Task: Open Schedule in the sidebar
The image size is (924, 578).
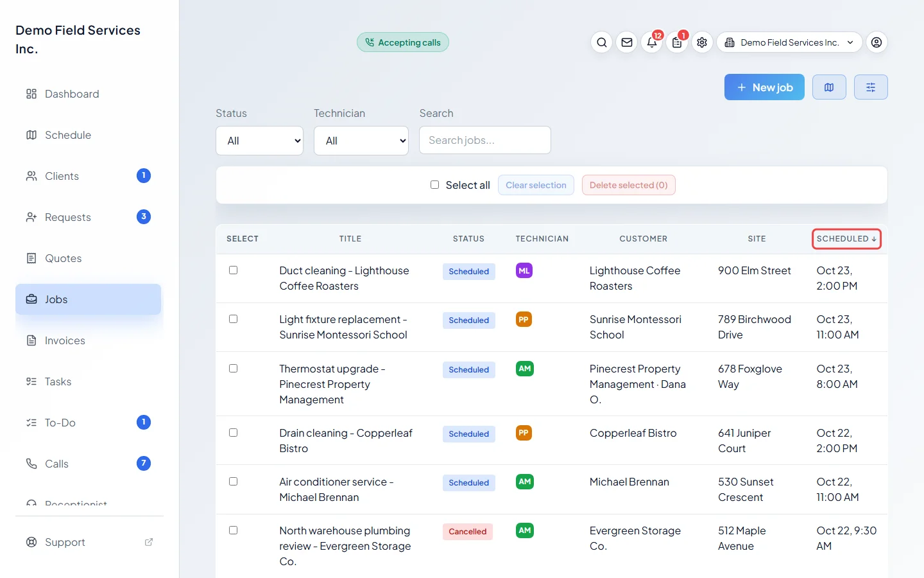Action: [89, 135]
